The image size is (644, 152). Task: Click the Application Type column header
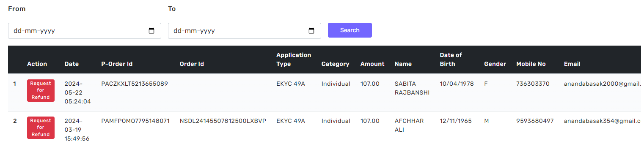pos(294,60)
